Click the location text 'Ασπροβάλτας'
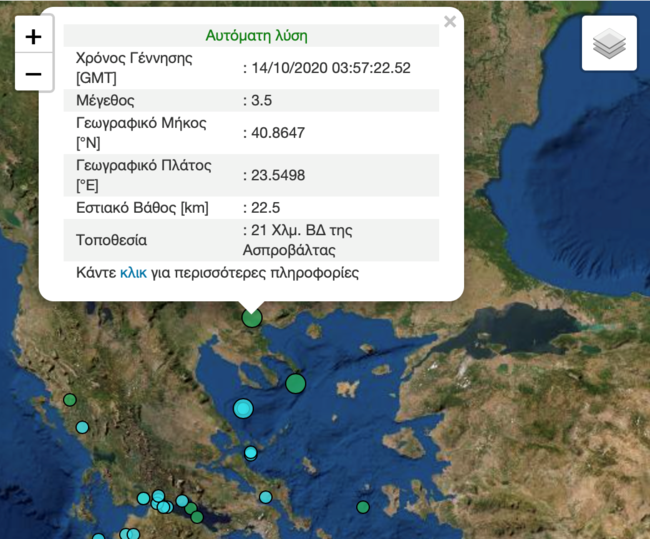 tap(288, 249)
